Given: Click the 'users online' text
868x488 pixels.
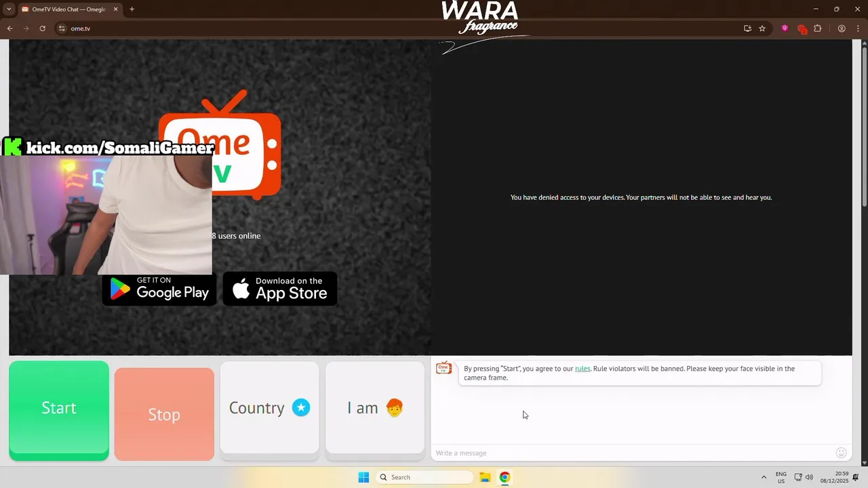Looking at the screenshot, I should [236, 236].
